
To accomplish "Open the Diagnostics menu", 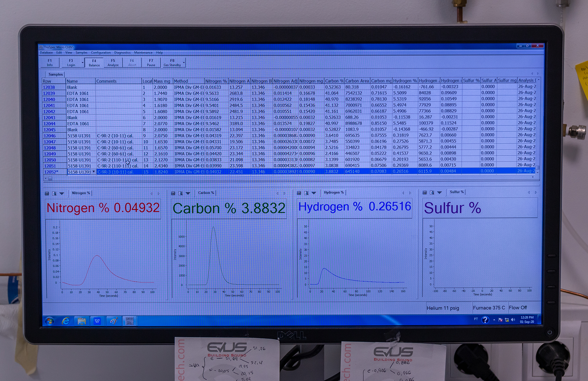I will [122, 53].
